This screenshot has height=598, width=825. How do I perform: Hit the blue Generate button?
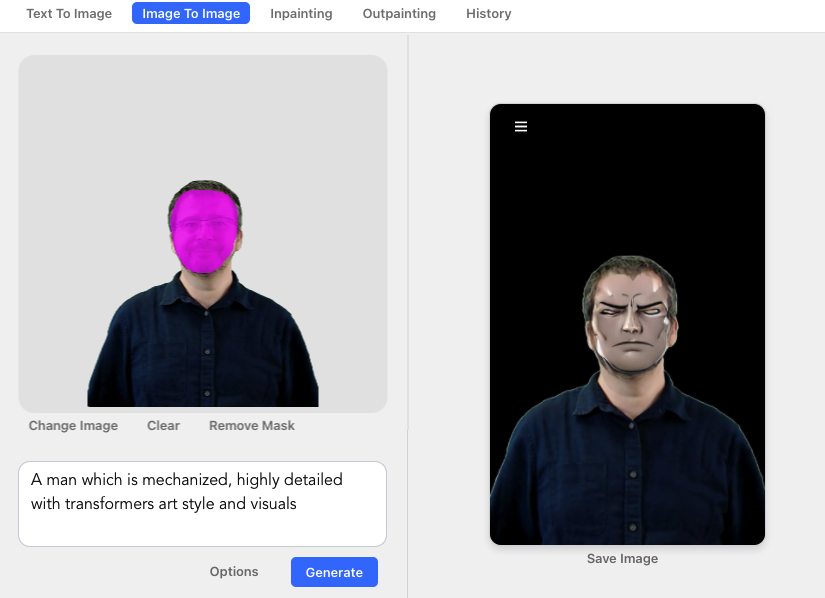pyautogui.click(x=334, y=572)
